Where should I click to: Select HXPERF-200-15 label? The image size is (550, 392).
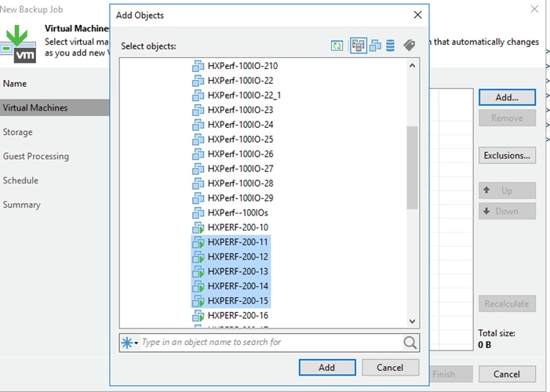pos(238,301)
